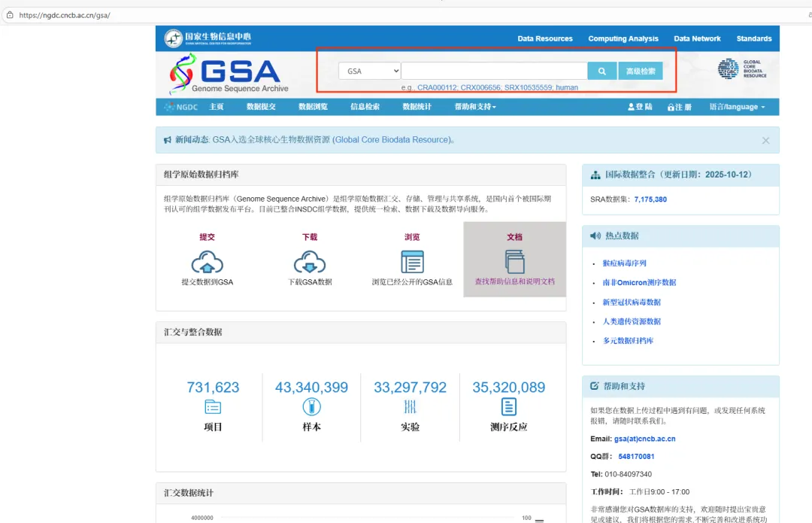Click the 样本 sample tube icon
Screen dimensions: 812x523
click(x=311, y=407)
